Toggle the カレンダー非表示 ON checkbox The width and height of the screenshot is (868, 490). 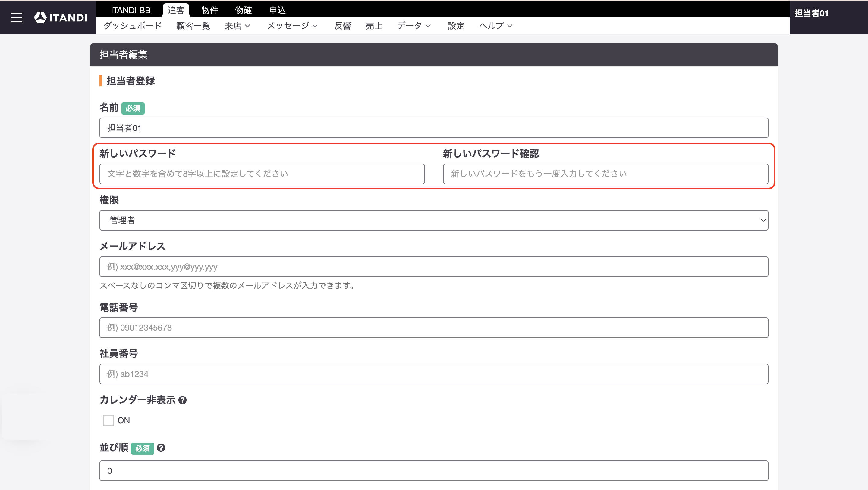[x=108, y=420]
